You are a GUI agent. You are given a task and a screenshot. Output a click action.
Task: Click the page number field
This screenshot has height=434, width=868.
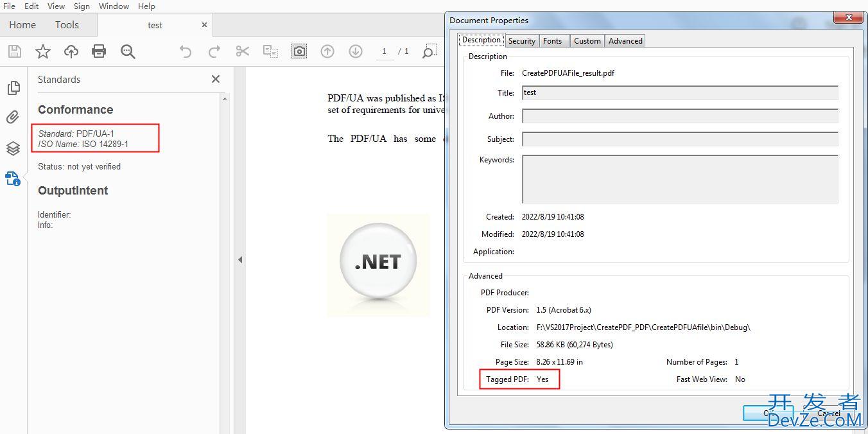coord(385,51)
